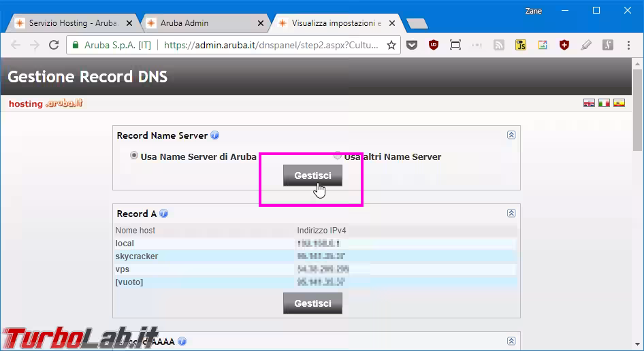
Task: Switch to the Aruba Admin tab
Action: point(204,23)
